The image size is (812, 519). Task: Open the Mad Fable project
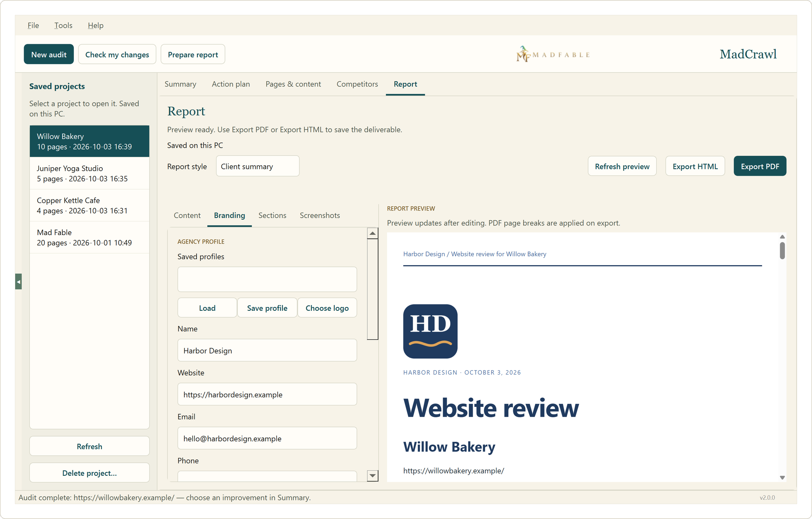pyautogui.click(x=89, y=237)
